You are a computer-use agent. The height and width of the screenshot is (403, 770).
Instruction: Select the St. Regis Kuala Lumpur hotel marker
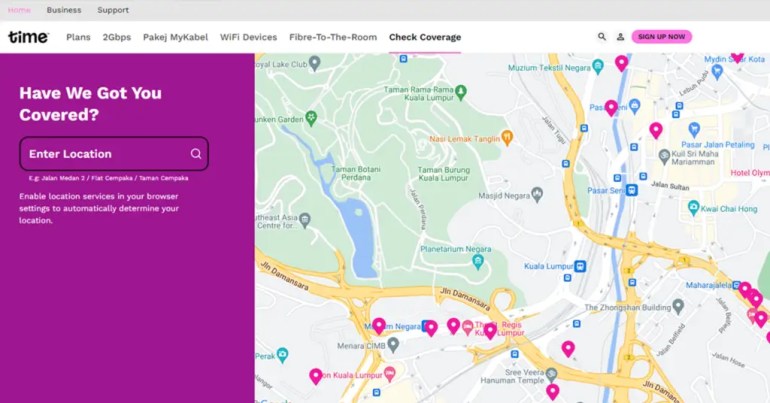coord(468,326)
